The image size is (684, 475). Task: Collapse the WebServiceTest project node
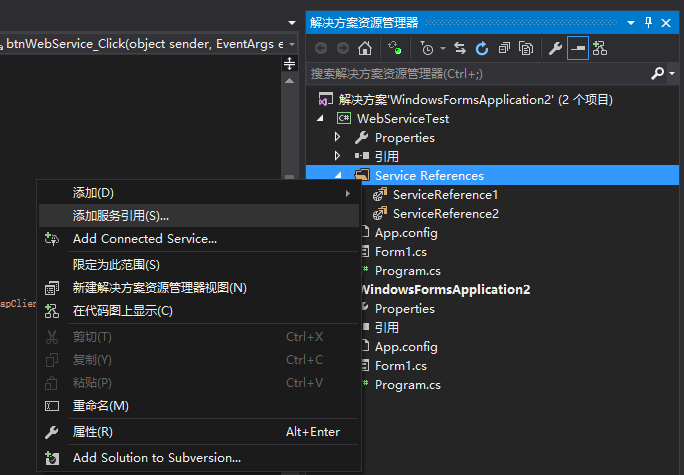tap(321, 118)
